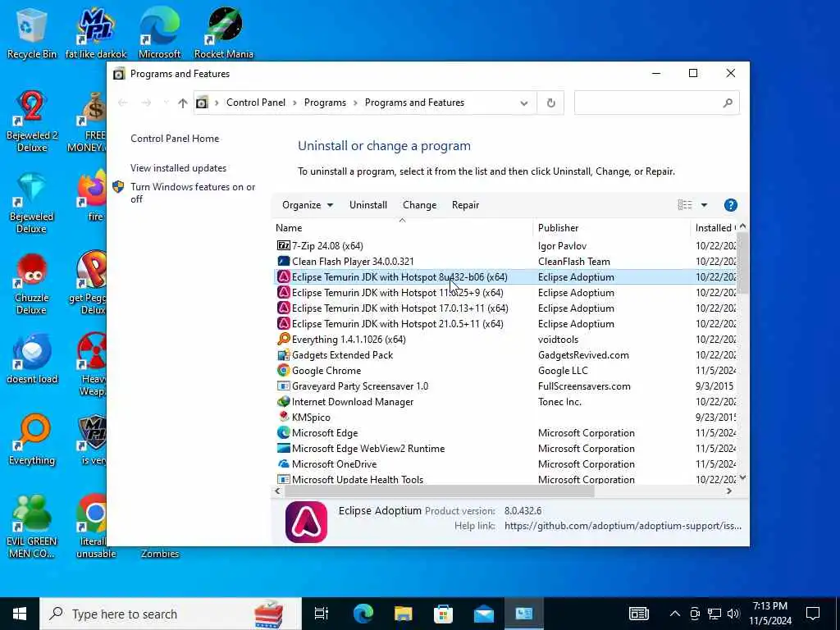This screenshot has height=630, width=840.
Task: Click the refresh button beside address bar
Action: pyautogui.click(x=550, y=103)
